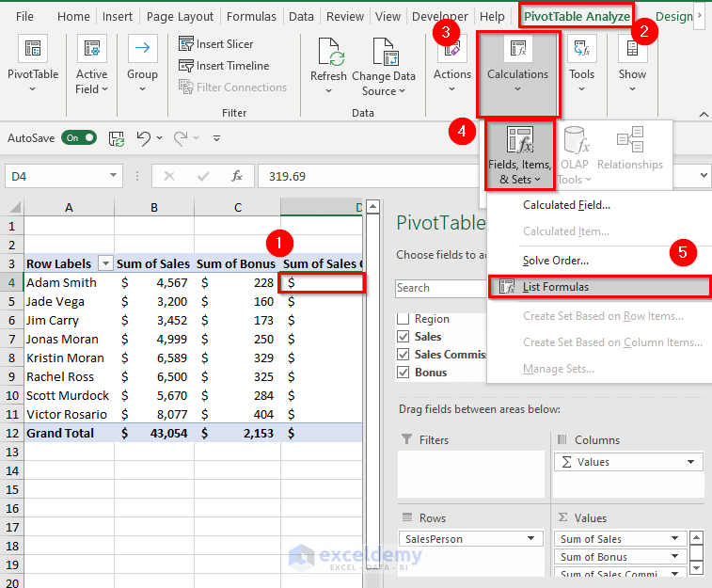Screen dimensions: 712x588
Task: Collapse the ribbon with the caret
Action: click(x=704, y=114)
